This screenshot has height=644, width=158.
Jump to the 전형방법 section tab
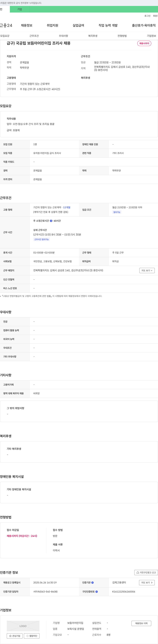click(122, 36)
